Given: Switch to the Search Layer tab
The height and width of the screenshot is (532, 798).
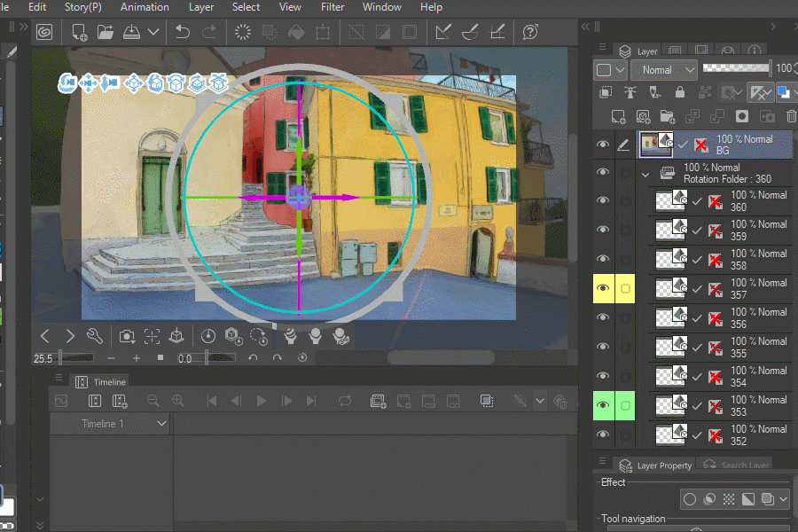Looking at the screenshot, I should 734,465.
